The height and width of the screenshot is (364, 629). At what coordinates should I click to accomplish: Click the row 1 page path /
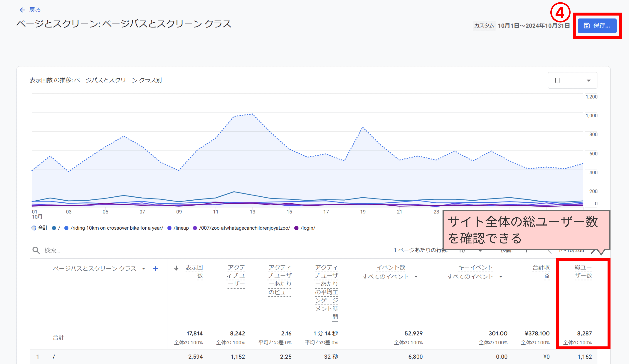[x=54, y=357]
